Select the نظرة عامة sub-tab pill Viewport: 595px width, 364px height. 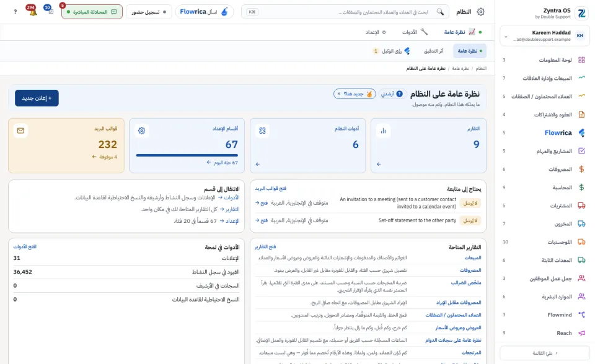pos(469,51)
